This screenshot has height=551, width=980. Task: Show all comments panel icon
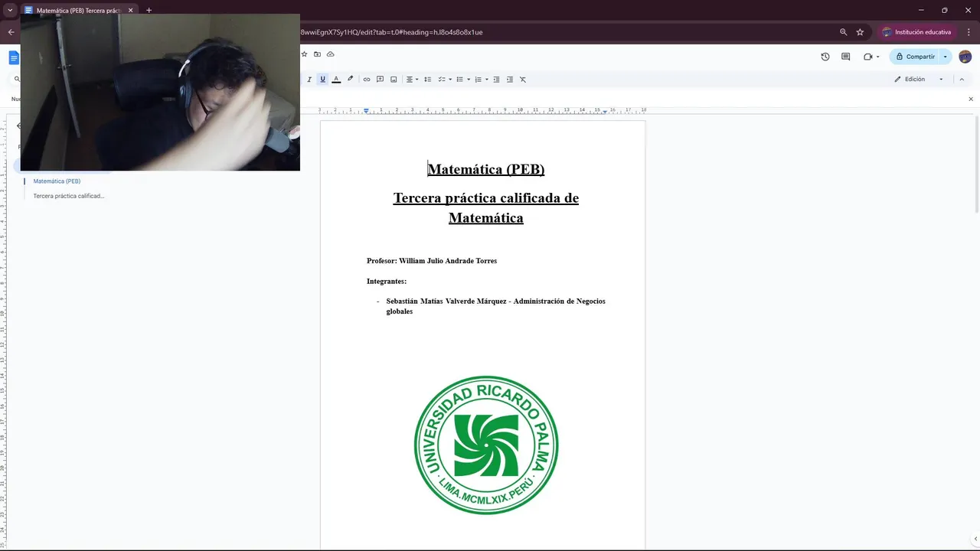coord(846,57)
